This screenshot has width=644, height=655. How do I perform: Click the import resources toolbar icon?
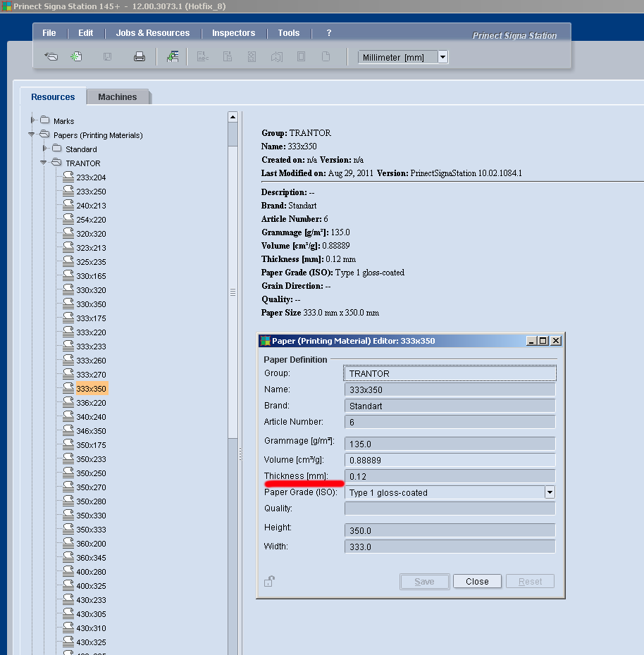(173, 57)
